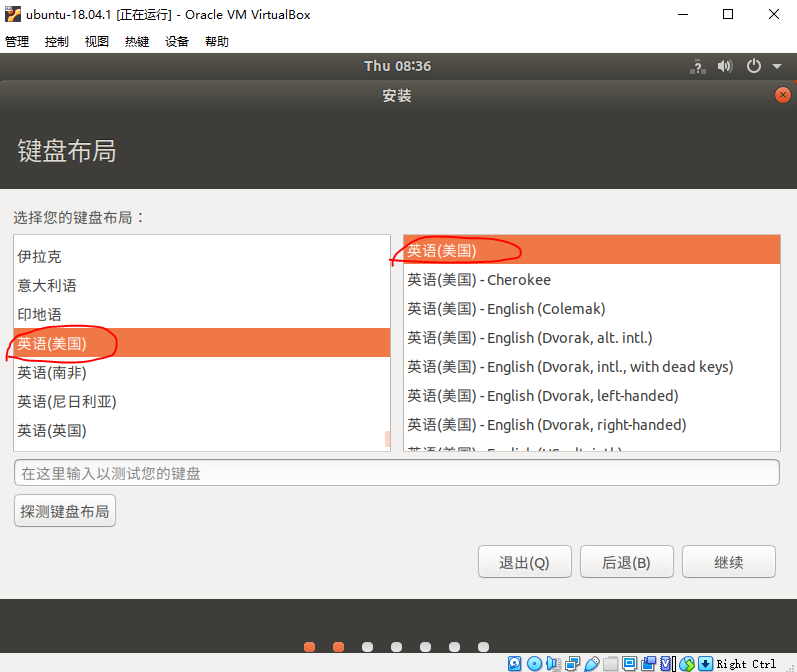
Task: Expand the system menu dropdown arrow
Action: pos(777,66)
